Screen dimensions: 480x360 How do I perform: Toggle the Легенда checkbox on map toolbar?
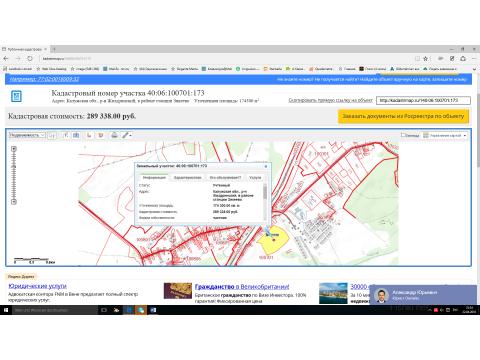click(x=403, y=135)
